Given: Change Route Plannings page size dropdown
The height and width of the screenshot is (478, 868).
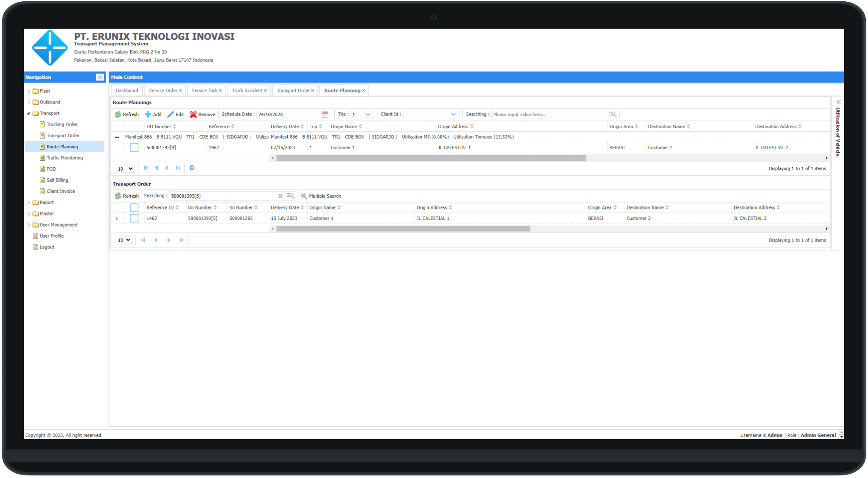Looking at the screenshot, I should click(x=125, y=168).
